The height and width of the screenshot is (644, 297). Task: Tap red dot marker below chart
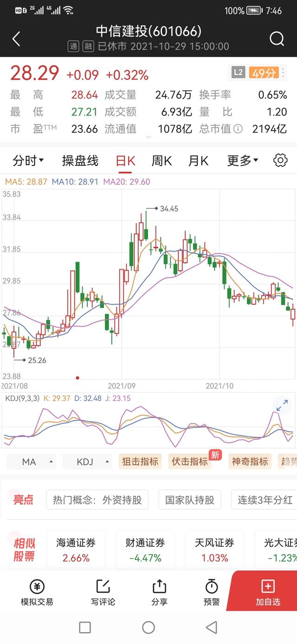[x=77, y=378]
